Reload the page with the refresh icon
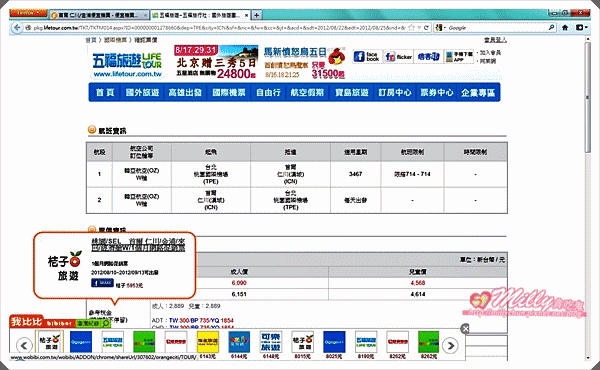Viewport: 600px width, 370px height. [x=426, y=28]
